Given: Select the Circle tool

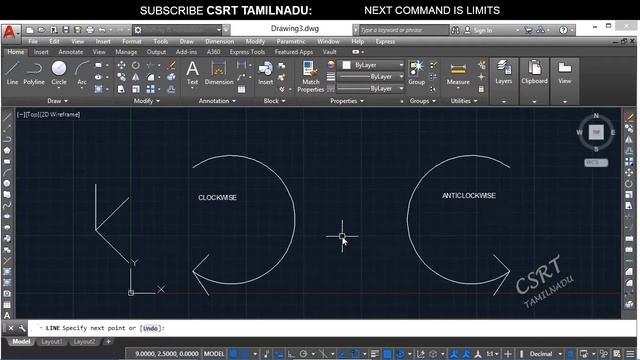Looking at the screenshot, I should click(x=59, y=73).
